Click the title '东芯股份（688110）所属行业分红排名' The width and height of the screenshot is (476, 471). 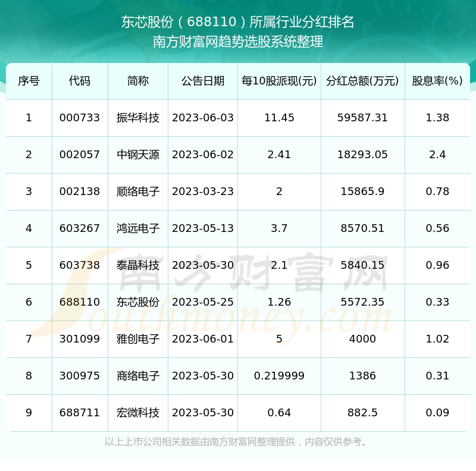[237, 22]
